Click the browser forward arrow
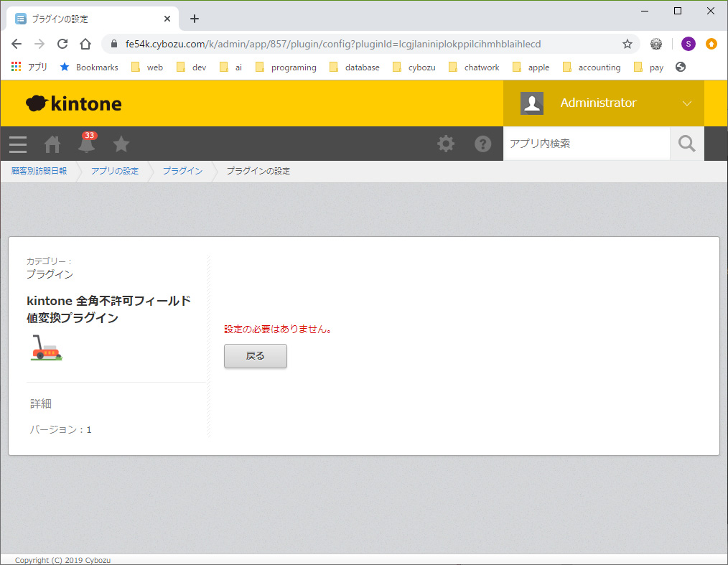Image resolution: width=728 pixels, height=565 pixels. (x=39, y=44)
